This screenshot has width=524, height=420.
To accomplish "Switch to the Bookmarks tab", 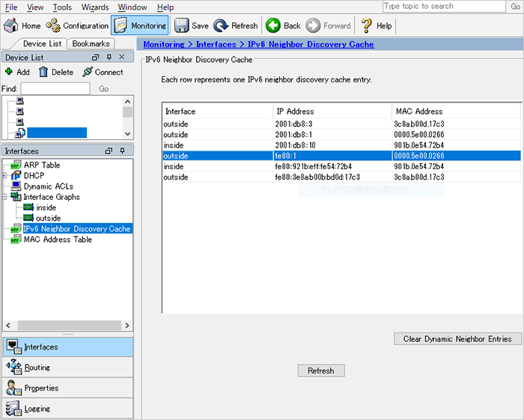I will click(x=91, y=44).
